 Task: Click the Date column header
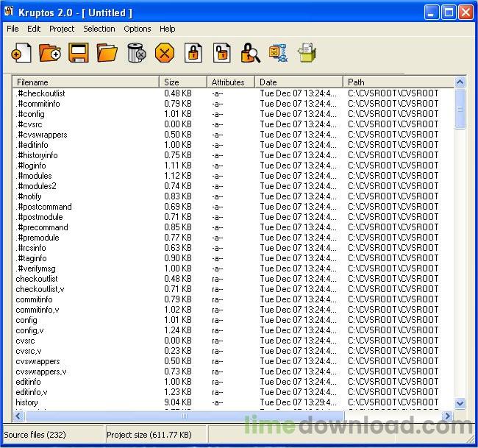(299, 82)
